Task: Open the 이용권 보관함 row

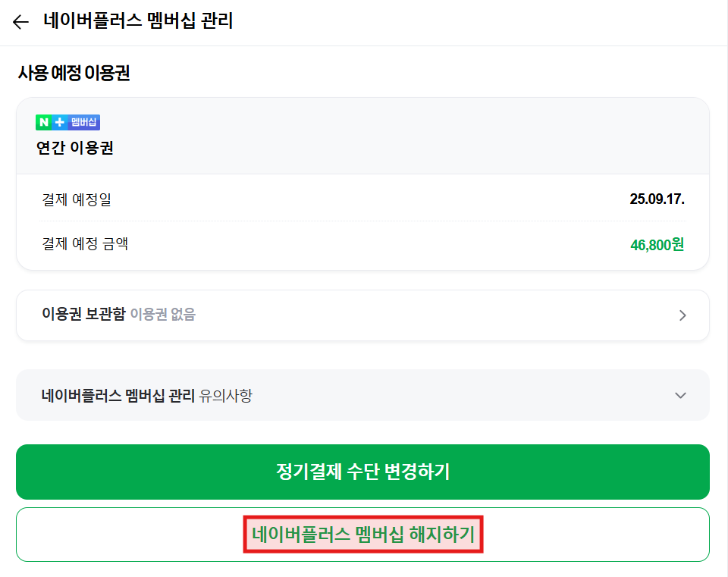Action: coord(362,315)
